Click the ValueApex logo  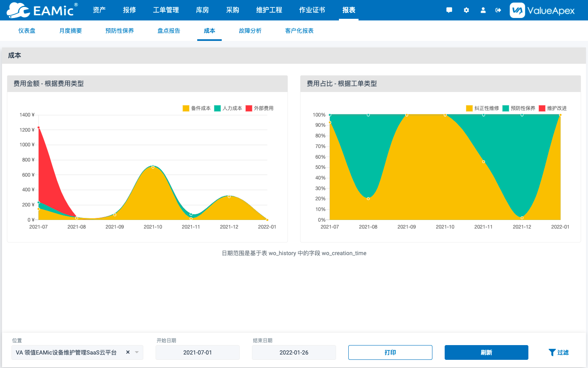coord(542,10)
